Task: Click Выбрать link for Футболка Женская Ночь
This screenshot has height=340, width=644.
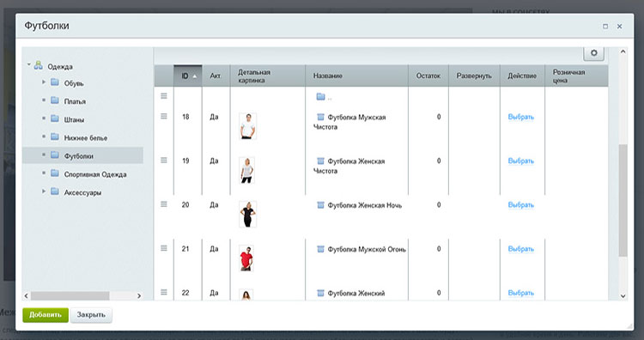Action: click(x=521, y=205)
